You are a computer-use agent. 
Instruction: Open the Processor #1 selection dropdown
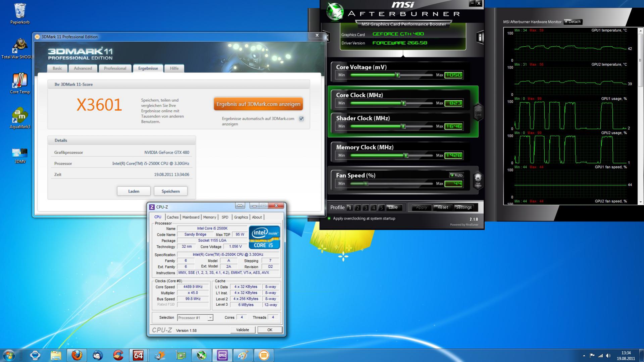coord(195,318)
